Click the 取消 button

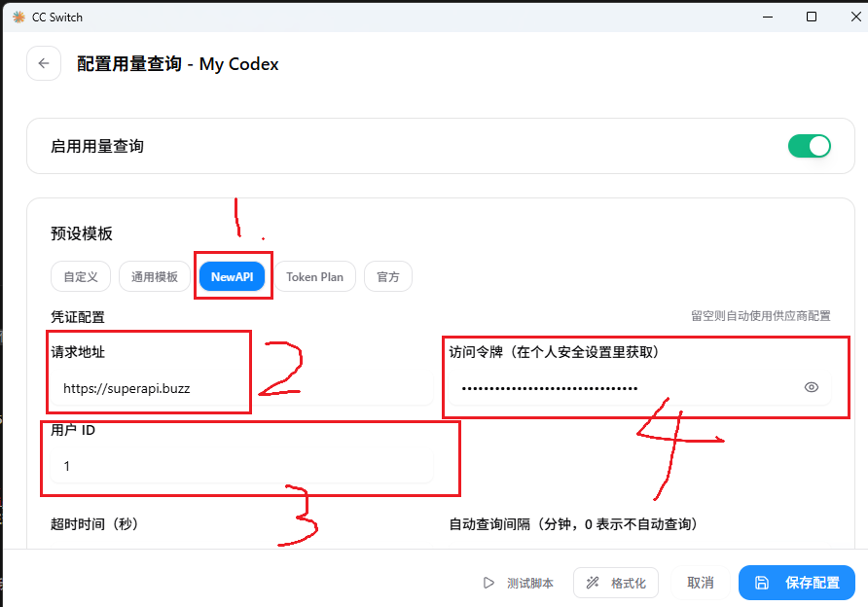701,584
